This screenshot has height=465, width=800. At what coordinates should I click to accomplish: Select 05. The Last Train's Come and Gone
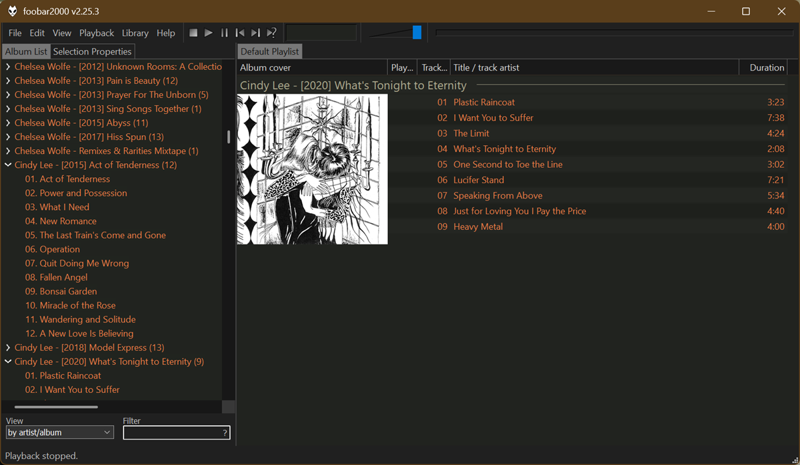tap(95, 235)
